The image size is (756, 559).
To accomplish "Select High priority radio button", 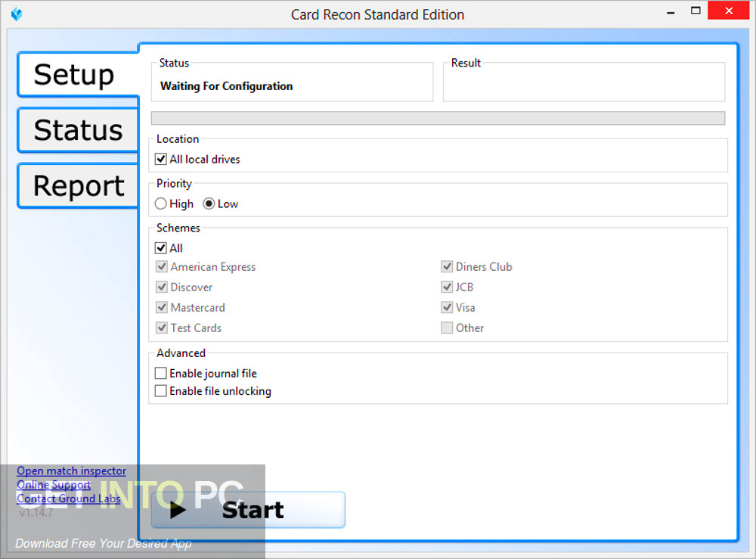I will coord(160,204).
